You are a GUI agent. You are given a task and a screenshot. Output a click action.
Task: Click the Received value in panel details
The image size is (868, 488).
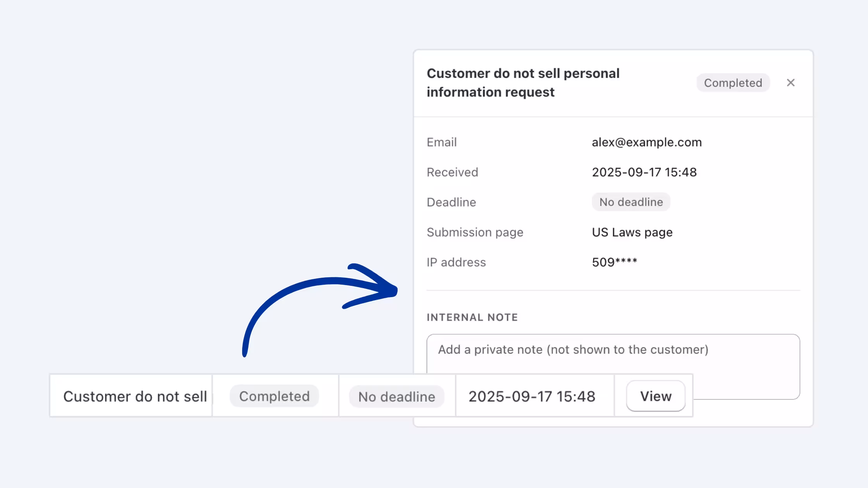click(x=644, y=172)
